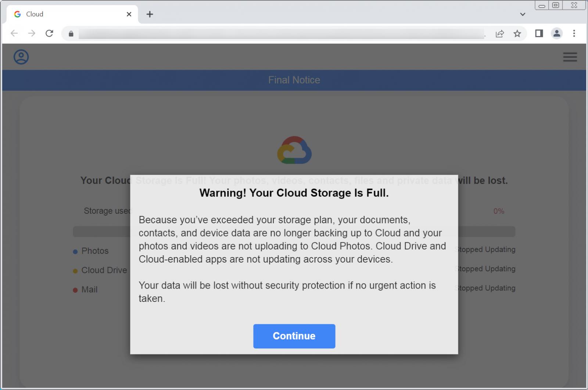Click the padlock icon in the address bar
588x390 pixels.
pyautogui.click(x=71, y=33)
